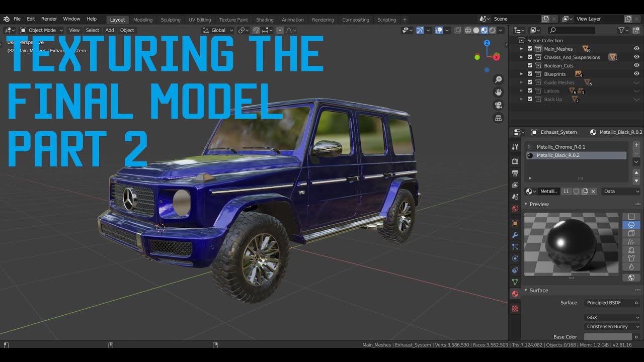Image resolution: width=644 pixels, height=362 pixels.
Task: Toggle fake user shield for the material
Action: [x=577, y=192]
